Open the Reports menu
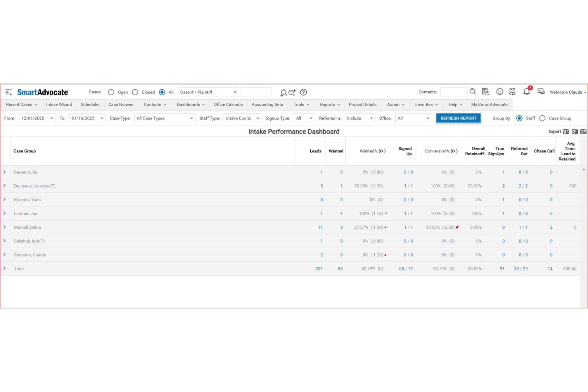 [330, 104]
